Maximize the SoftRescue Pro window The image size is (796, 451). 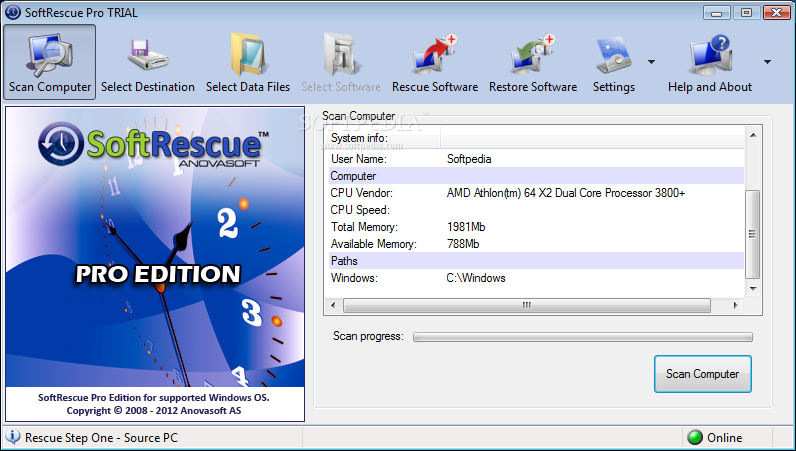coord(746,13)
